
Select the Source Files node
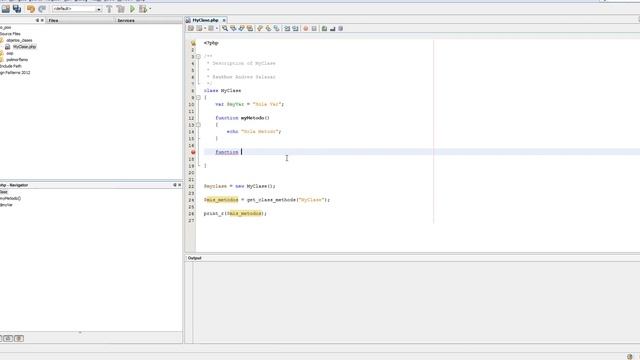pos(10,33)
